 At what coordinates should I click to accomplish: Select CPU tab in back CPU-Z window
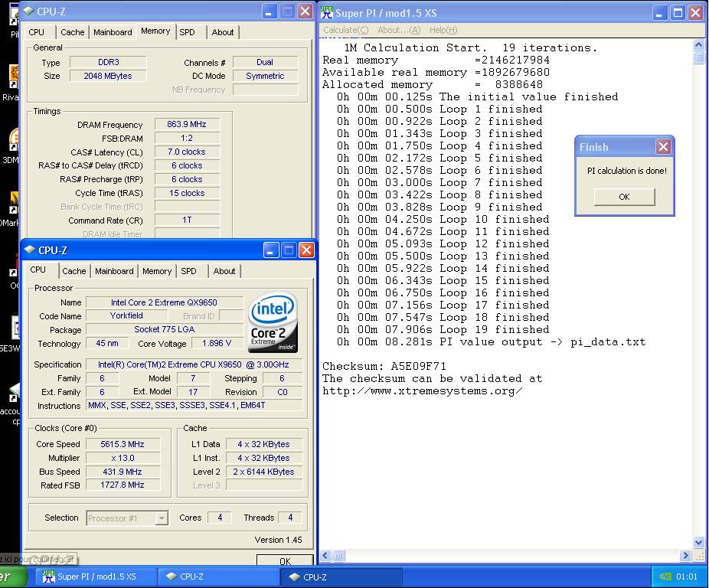click(36, 32)
